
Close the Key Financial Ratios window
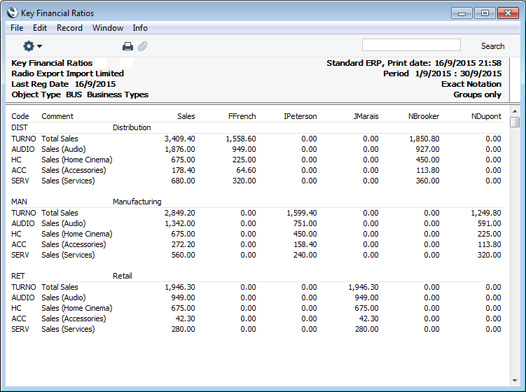[508, 13]
